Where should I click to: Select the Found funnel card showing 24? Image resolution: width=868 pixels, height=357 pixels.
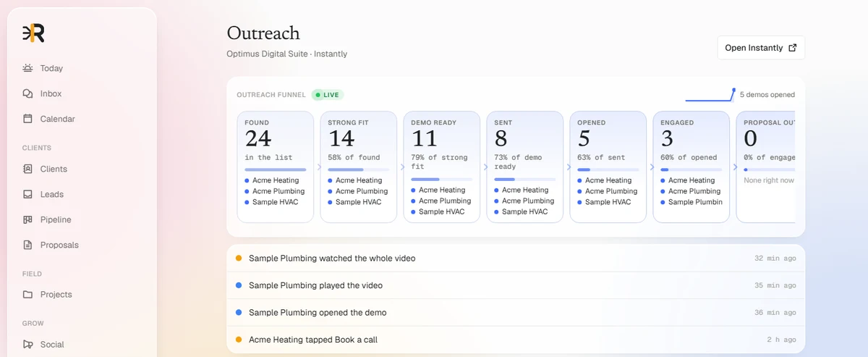click(x=276, y=167)
